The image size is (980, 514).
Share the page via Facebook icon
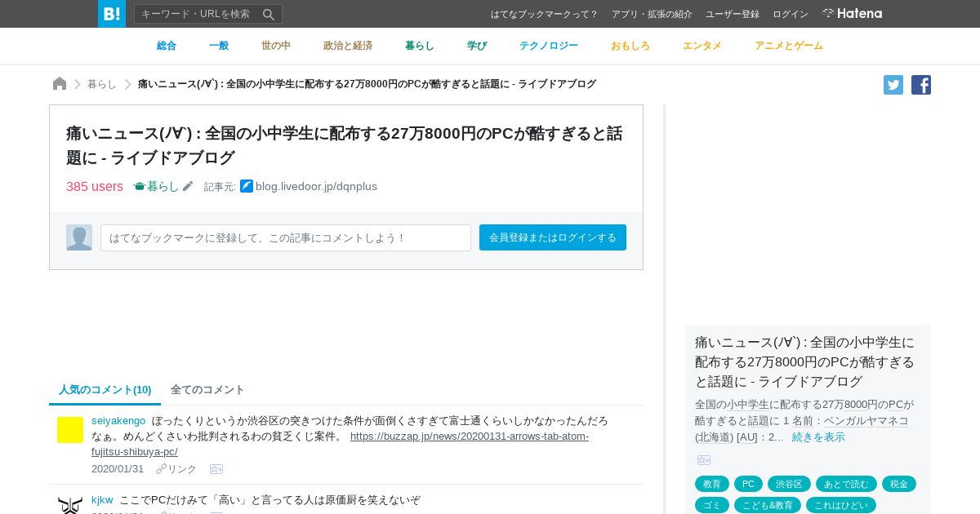(x=921, y=85)
